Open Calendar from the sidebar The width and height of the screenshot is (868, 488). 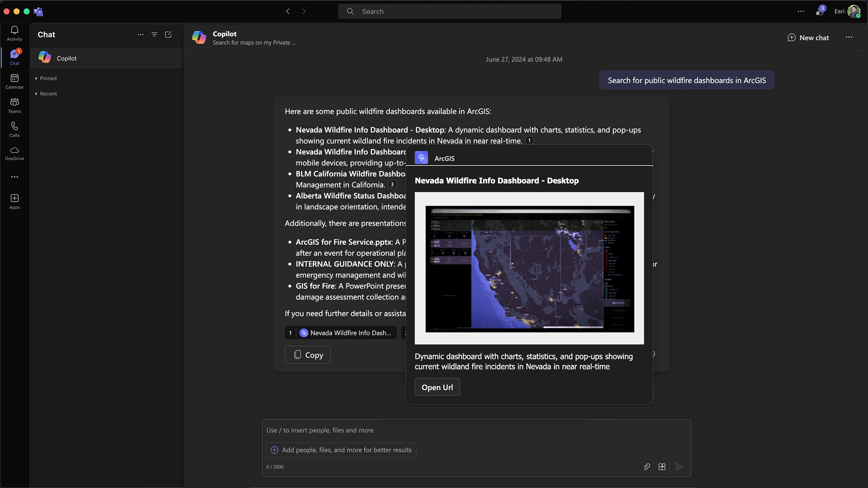tap(14, 81)
